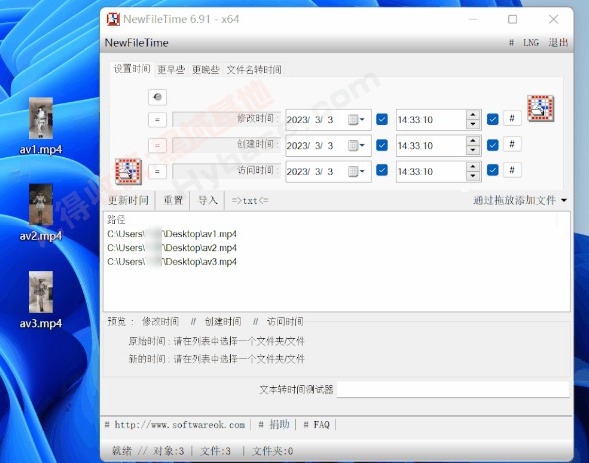Click the # FAQ link
Viewport: 589px width, 463px height.
[x=316, y=425]
